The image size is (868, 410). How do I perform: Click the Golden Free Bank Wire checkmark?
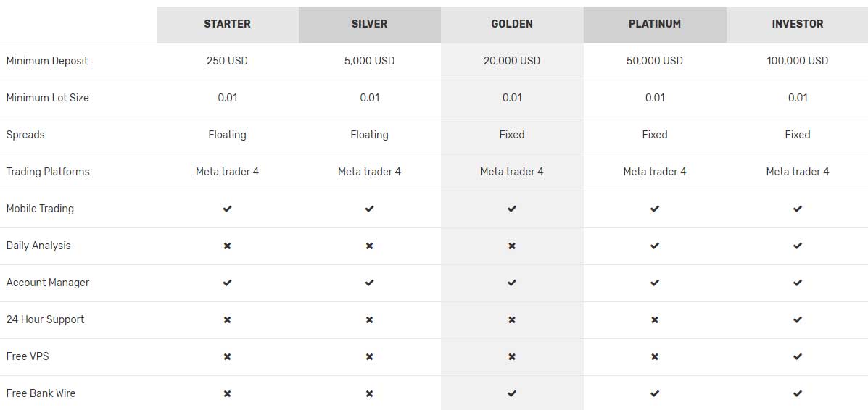coord(512,393)
